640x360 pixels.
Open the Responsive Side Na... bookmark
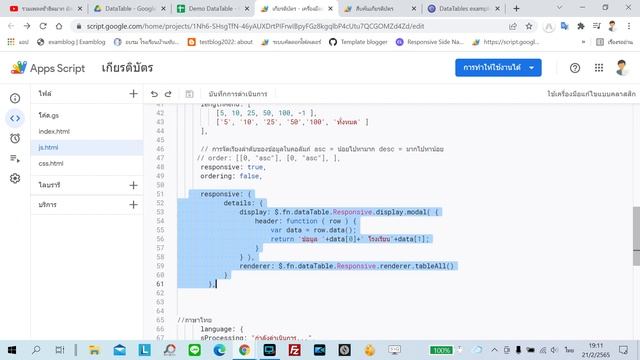click(430, 42)
